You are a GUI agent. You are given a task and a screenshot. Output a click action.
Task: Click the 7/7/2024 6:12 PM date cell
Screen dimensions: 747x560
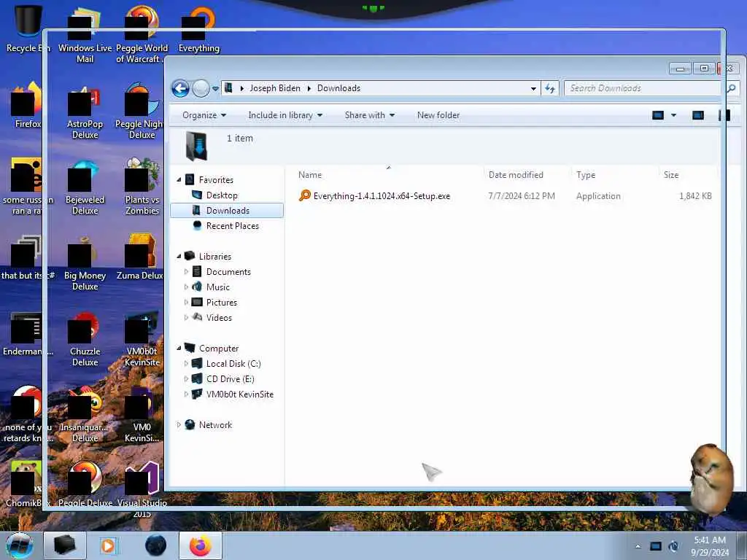(522, 196)
